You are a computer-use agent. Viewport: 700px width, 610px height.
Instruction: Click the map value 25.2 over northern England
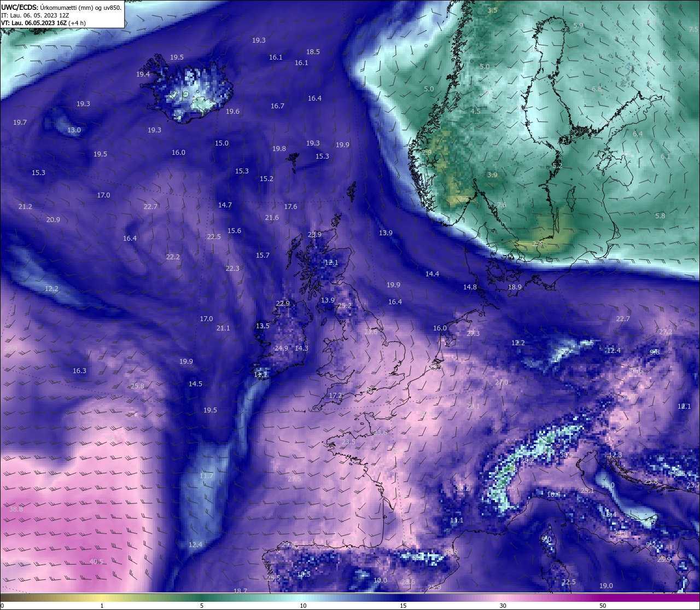coord(345,306)
